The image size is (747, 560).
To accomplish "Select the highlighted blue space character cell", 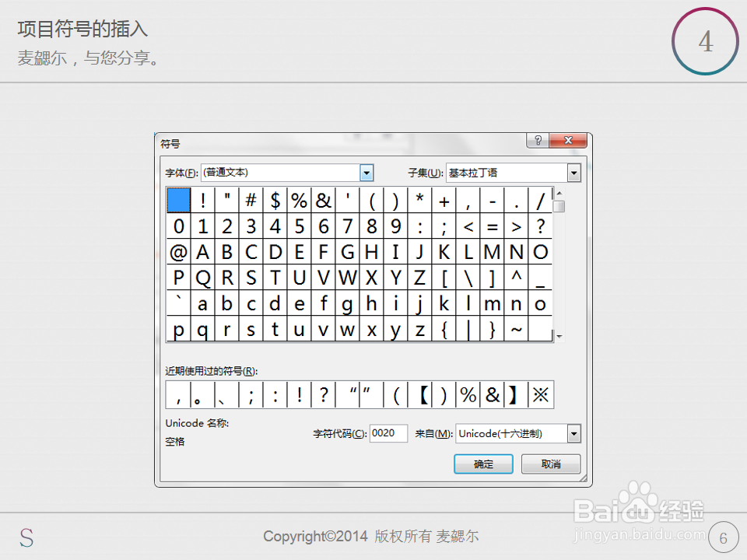I will click(x=178, y=200).
